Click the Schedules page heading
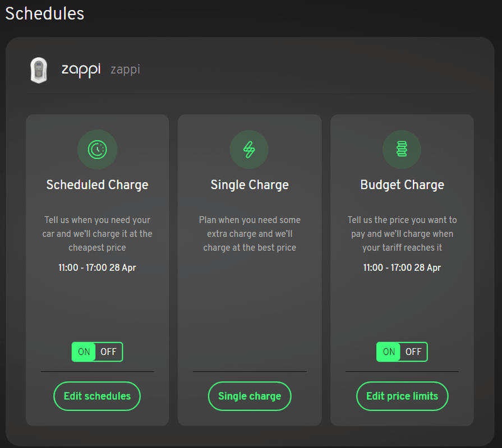Screen dimensions: 502x448 tap(45, 13)
